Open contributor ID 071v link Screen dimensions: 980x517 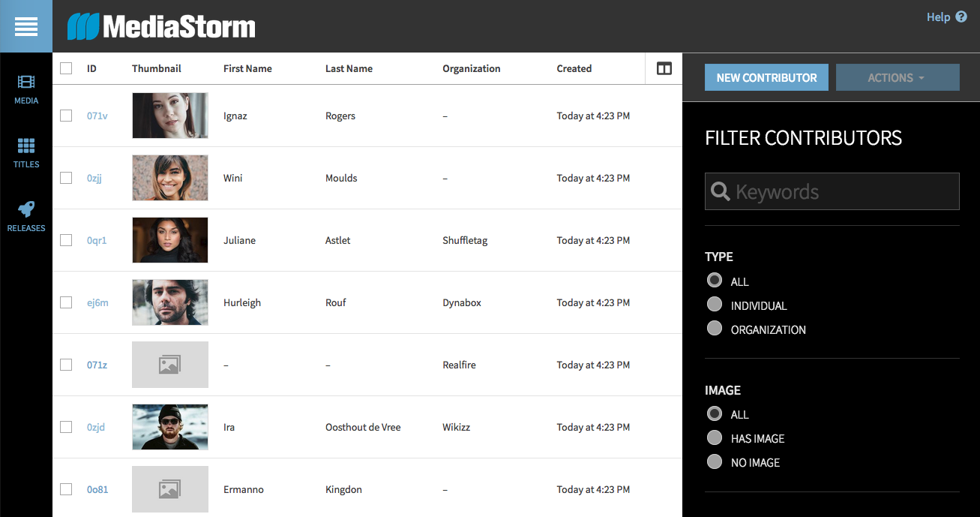(97, 116)
